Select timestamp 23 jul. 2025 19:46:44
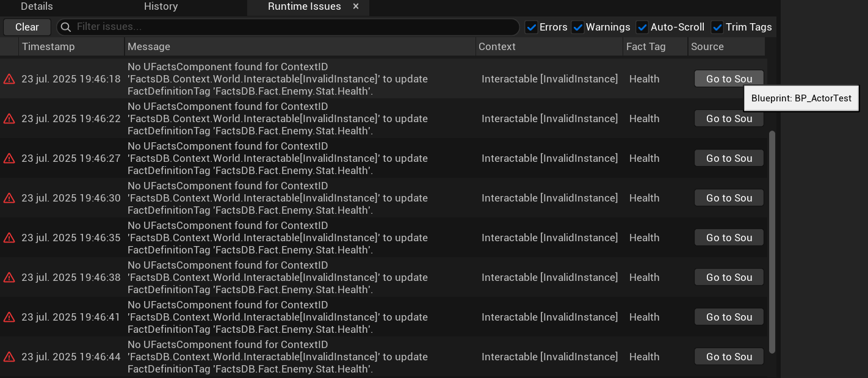 71,357
